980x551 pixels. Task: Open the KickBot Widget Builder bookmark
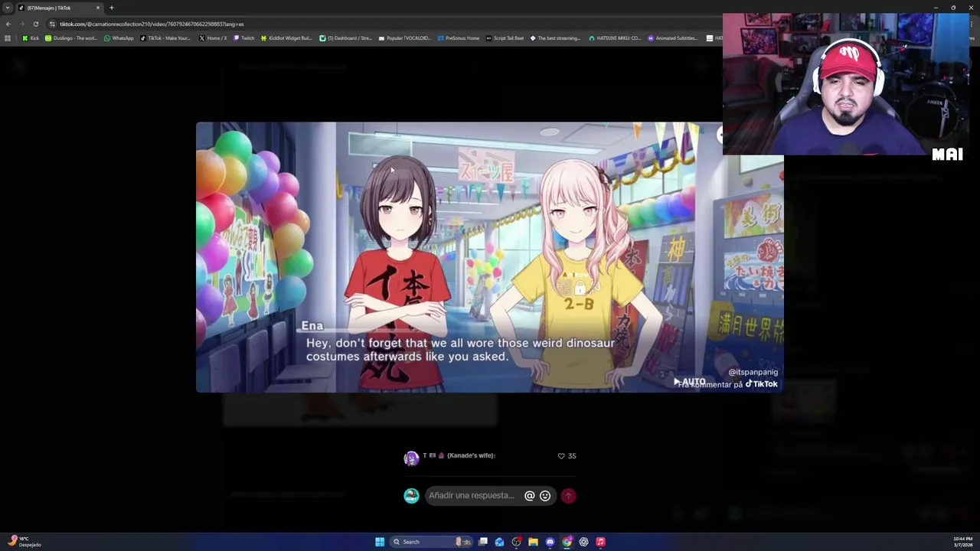pos(286,38)
